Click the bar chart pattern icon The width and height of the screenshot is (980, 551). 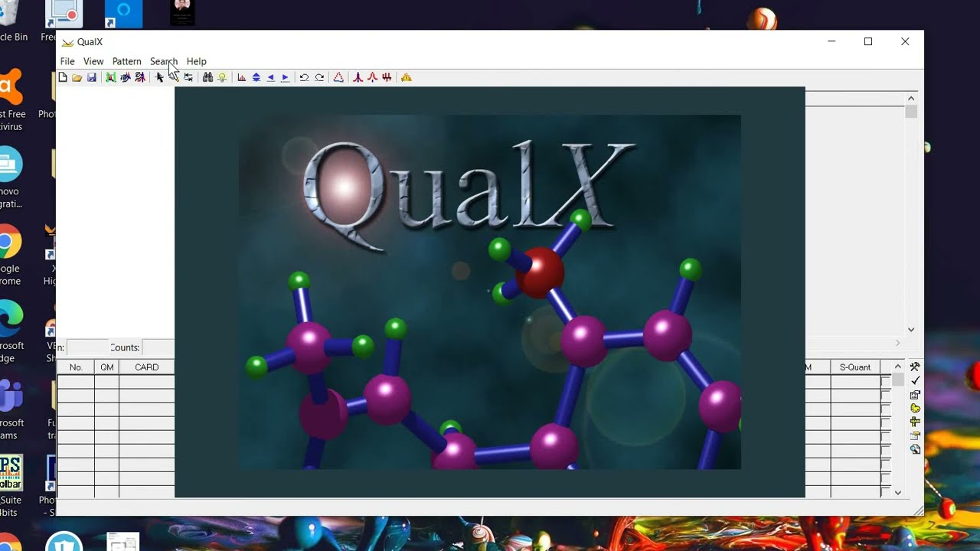242,77
